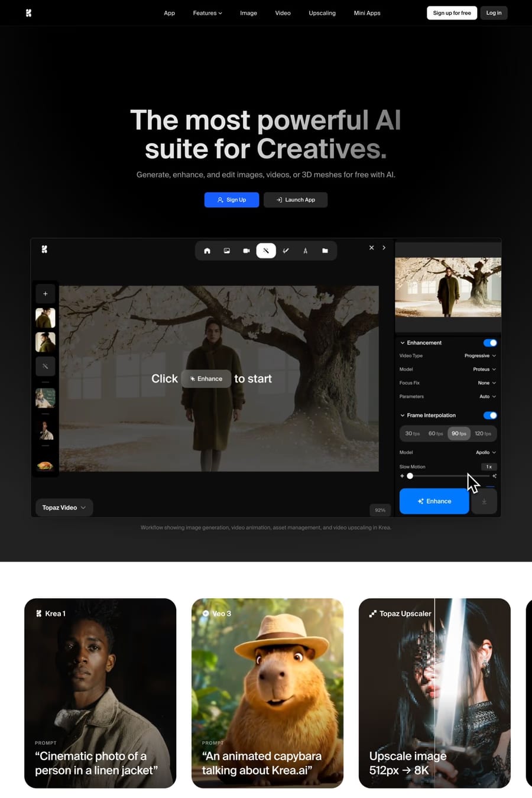
Task: Click the Krea logo inside the app preview
Action: [44, 249]
